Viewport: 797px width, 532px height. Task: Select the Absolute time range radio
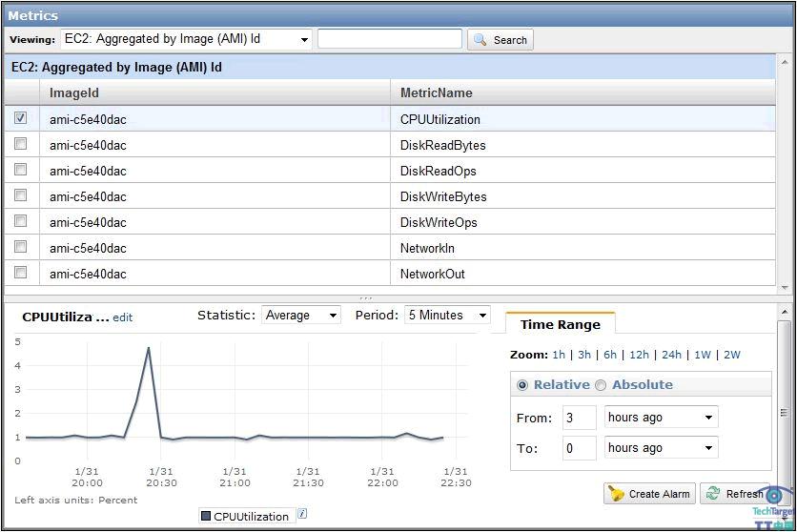(601, 385)
